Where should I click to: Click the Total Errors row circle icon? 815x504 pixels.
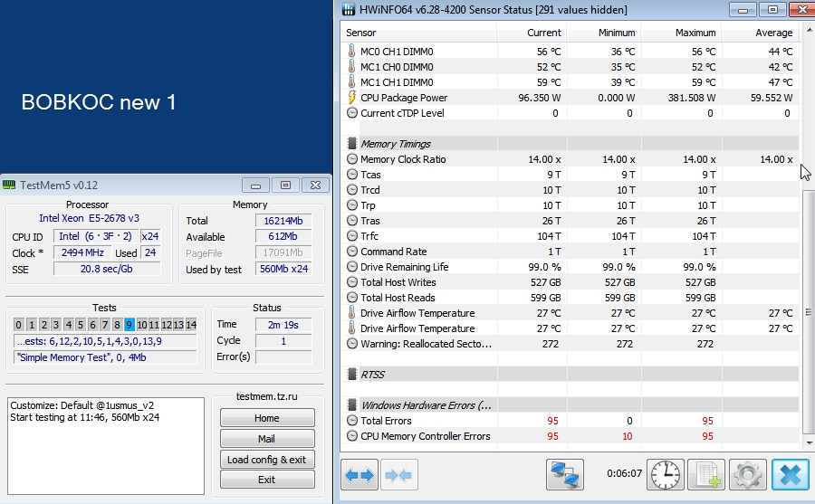click(x=352, y=421)
